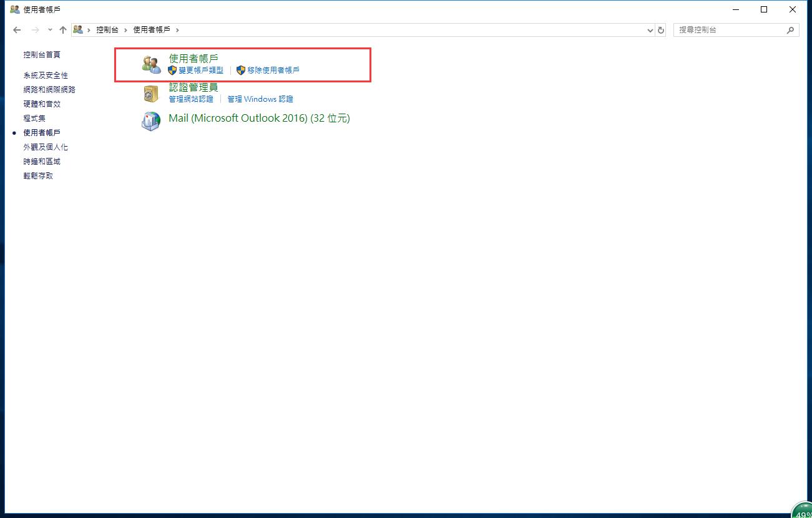Open the 管理 Windows 認證 link

260,99
